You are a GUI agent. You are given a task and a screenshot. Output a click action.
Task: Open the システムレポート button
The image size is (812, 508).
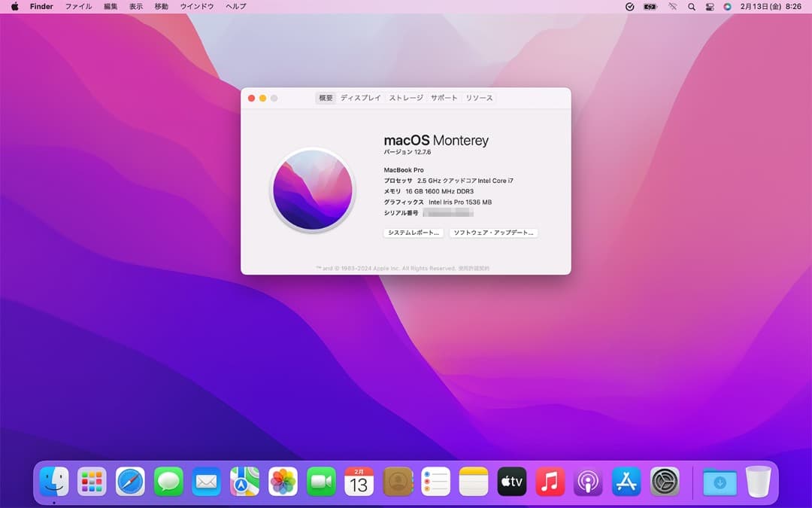coord(413,233)
